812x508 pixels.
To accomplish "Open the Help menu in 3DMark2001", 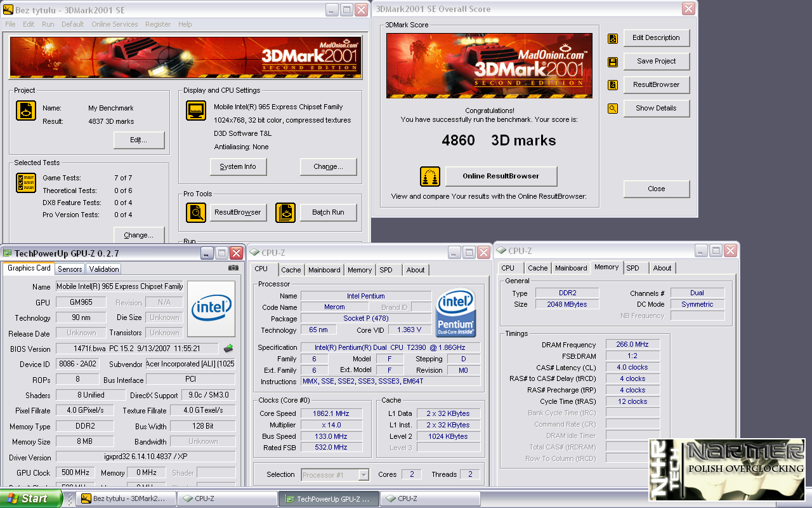I will 185,24.
